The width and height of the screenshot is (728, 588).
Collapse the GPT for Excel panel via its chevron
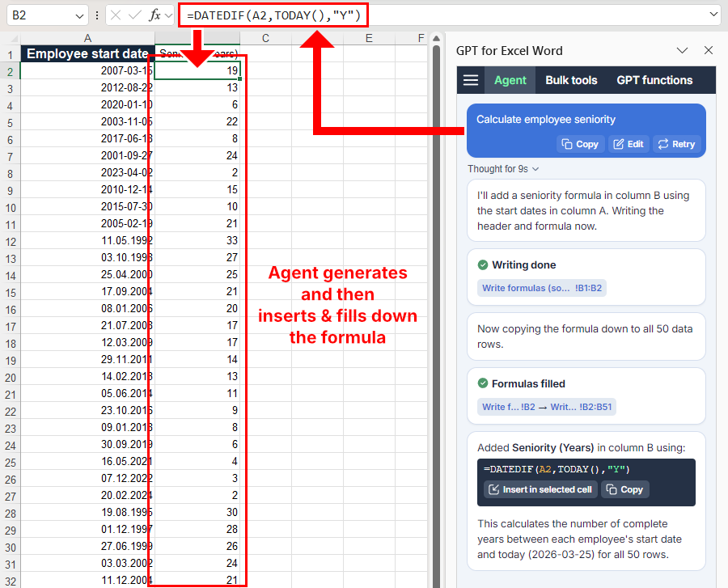683,50
